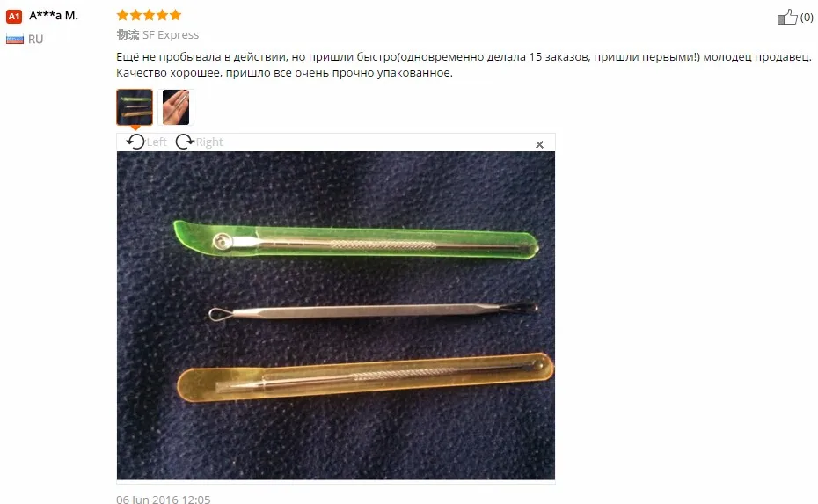818x504 pixels.
Task: Select the "Right" rotate label
Action: pyautogui.click(x=209, y=142)
